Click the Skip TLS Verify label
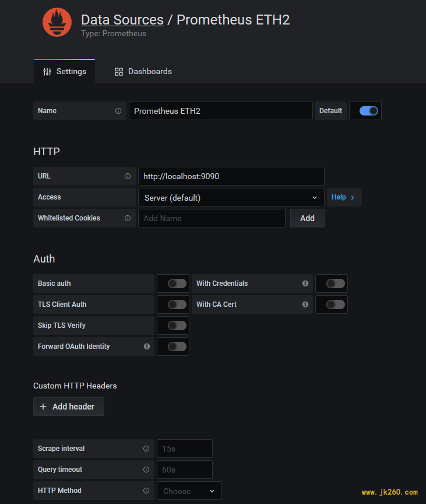The height and width of the screenshot is (504, 426). click(62, 325)
